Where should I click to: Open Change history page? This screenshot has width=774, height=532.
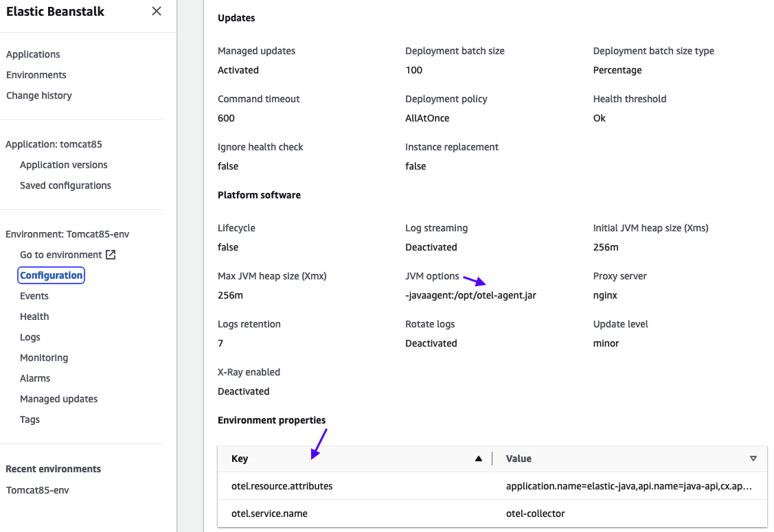point(39,95)
